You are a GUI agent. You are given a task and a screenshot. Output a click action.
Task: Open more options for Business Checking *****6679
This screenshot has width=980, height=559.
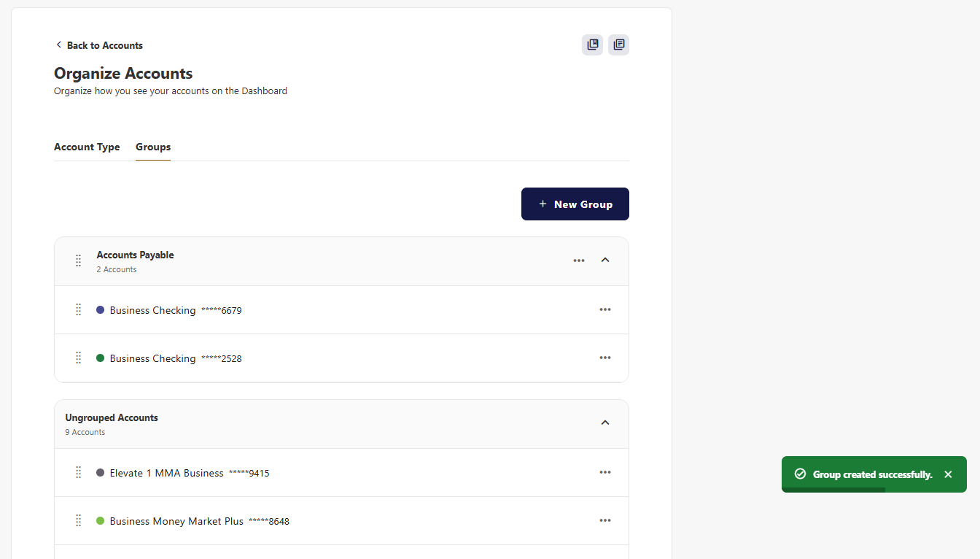point(605,309)
